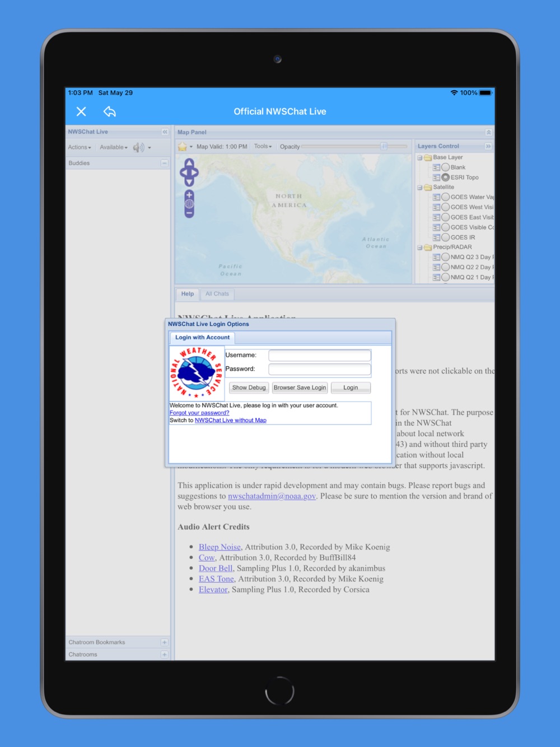This screenshot has width=560, height=747.
Task: Click the Username input field
Action: tap(320, 356)
